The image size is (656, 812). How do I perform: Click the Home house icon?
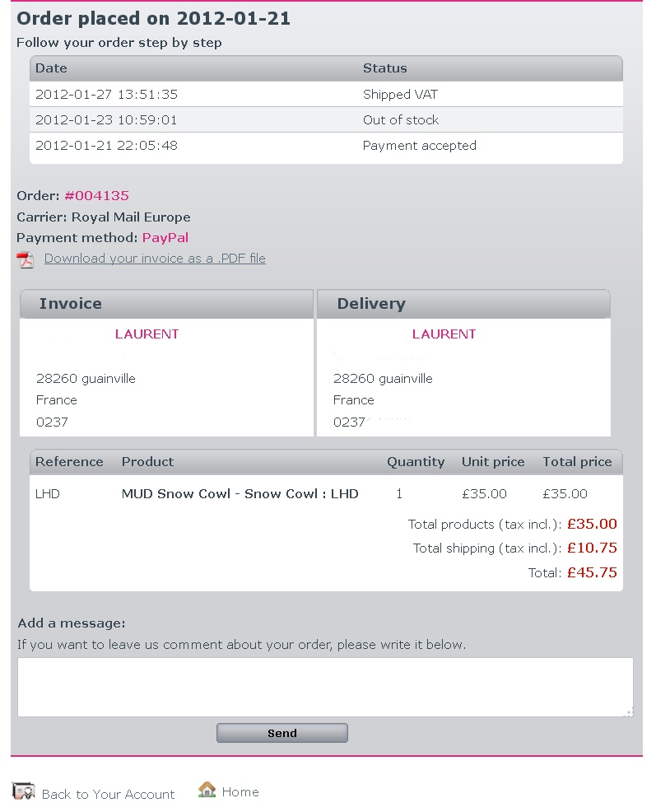tap(207, 791)
